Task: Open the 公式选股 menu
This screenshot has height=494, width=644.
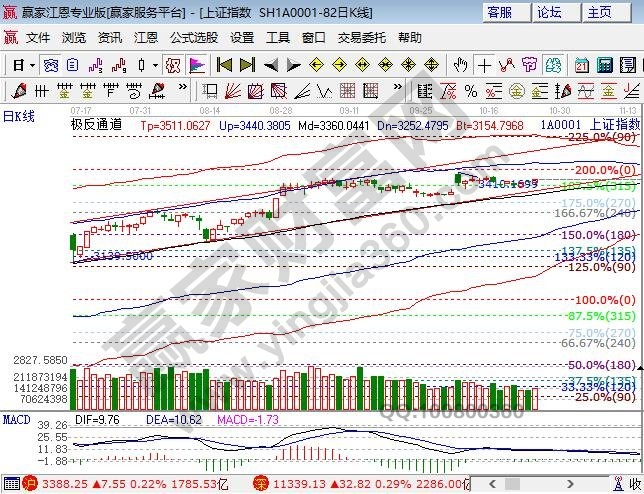Action: (x=193, y=37)
